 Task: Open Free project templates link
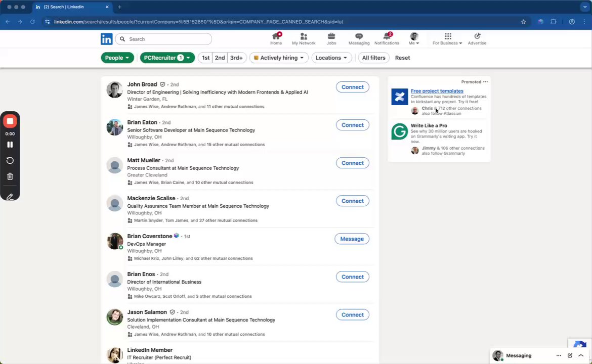coord(437,91)
